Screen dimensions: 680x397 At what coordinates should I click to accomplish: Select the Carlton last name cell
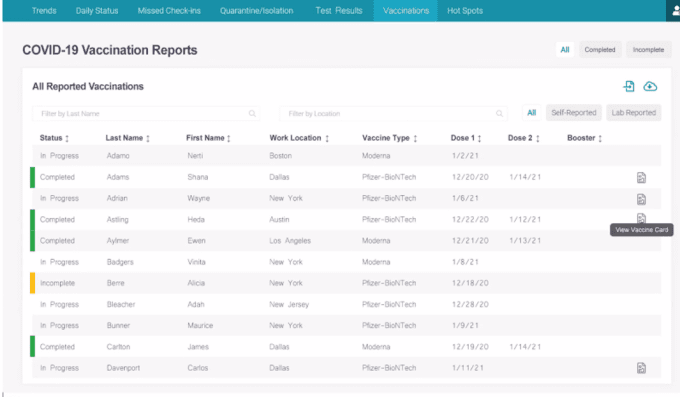118,347
